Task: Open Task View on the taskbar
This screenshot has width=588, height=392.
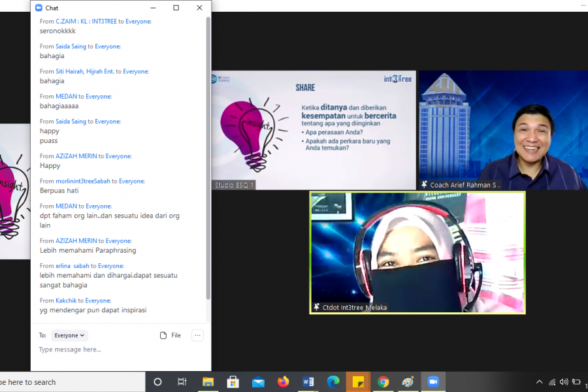Action: [x=182, y=382]
